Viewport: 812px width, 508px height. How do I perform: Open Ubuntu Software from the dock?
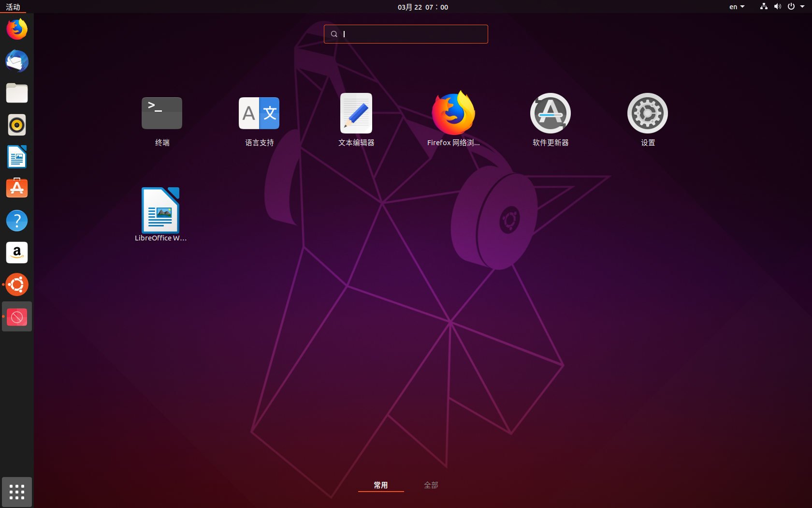[x=17, y=188]
